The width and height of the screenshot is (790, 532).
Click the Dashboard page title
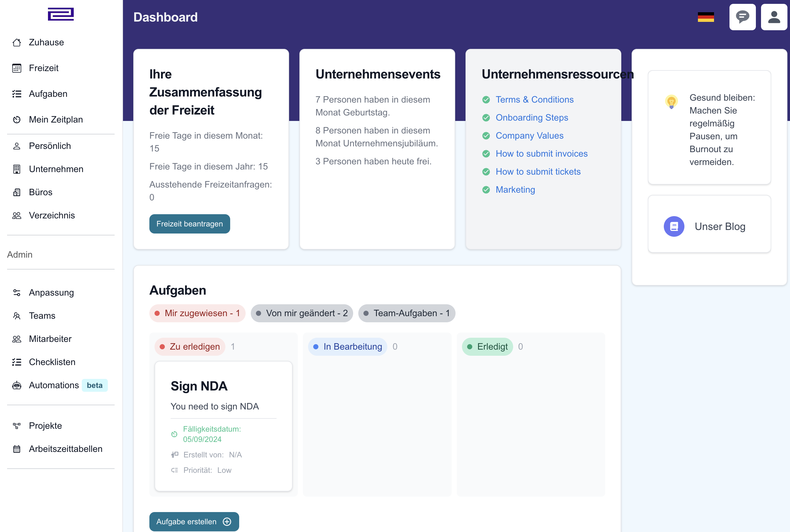click(x=165, y=17)
